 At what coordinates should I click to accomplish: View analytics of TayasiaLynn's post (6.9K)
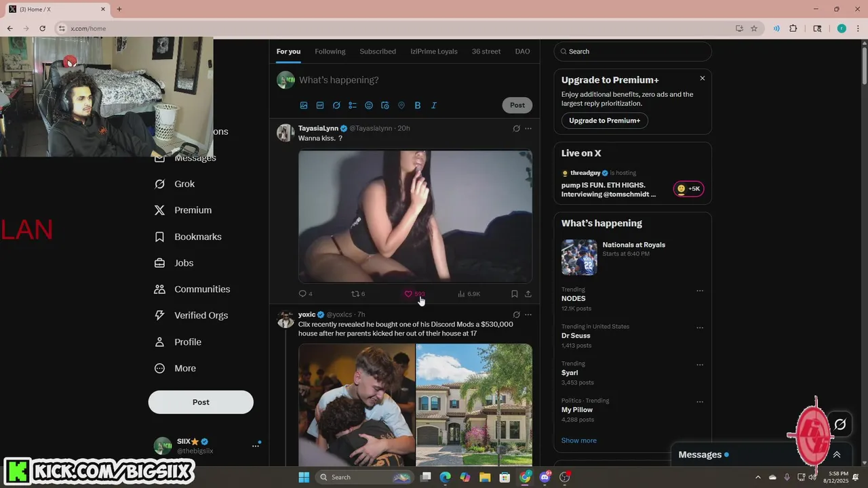pyautogui.click(x=469, y=293)
